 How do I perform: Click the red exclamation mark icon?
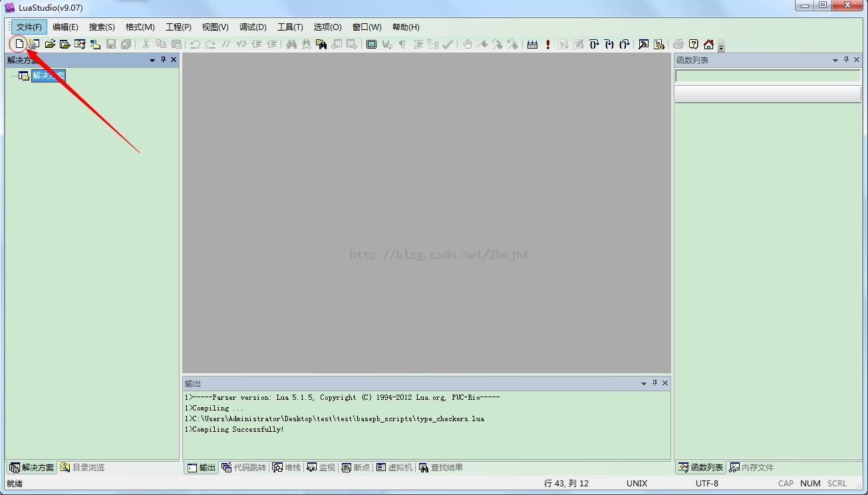pyautogui.click(x=547, y=44)
